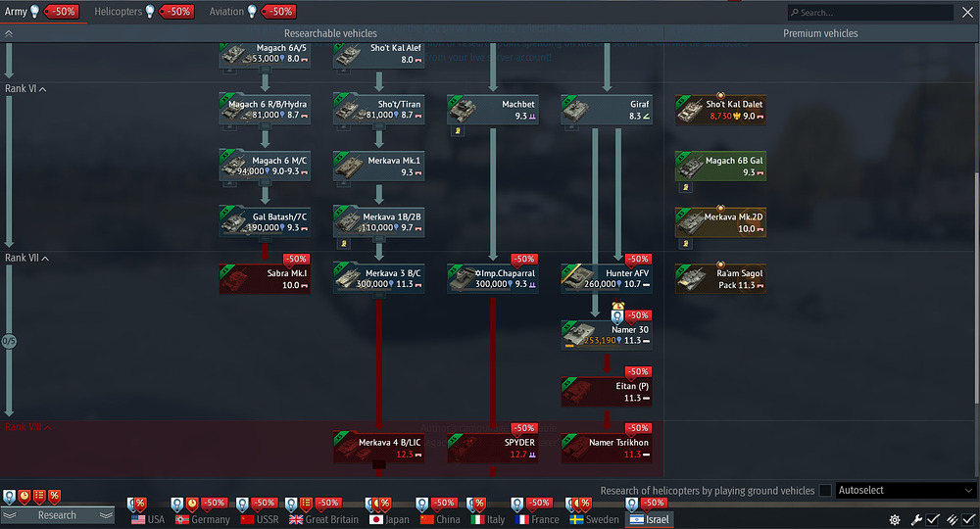The height and width of the screenshot is (529, 980).
Task: Switch to the Army tab
Action: [x=16, y=11]
